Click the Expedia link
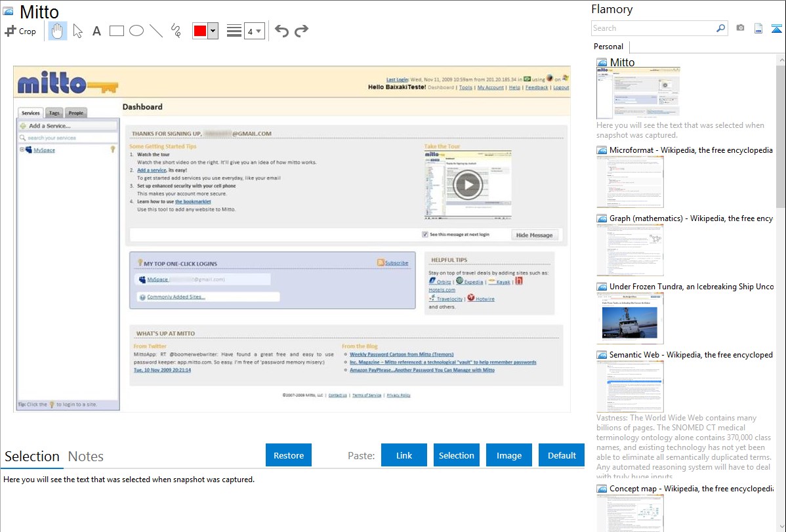Image resolution: width=786 pixels, height=532 pixels. (473, 282)
